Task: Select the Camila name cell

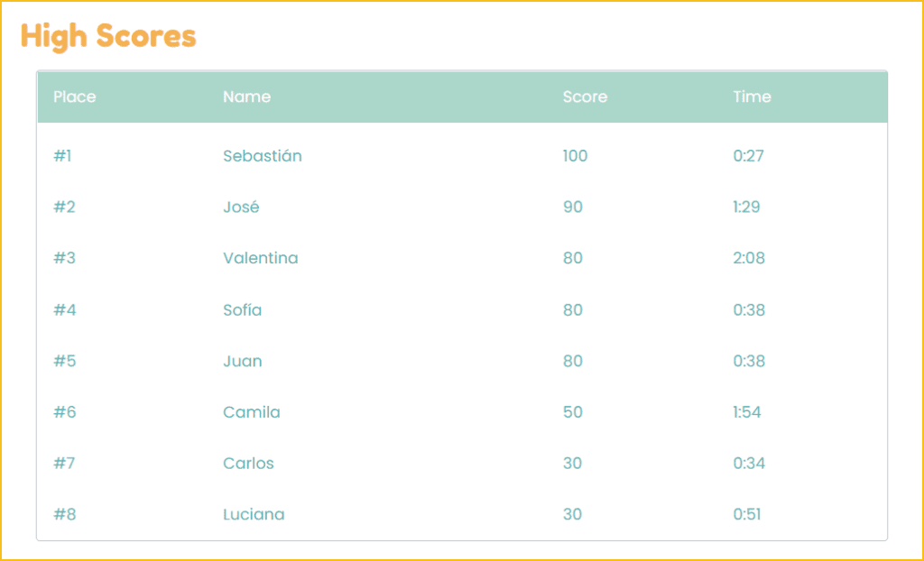Action: point(252,412)
